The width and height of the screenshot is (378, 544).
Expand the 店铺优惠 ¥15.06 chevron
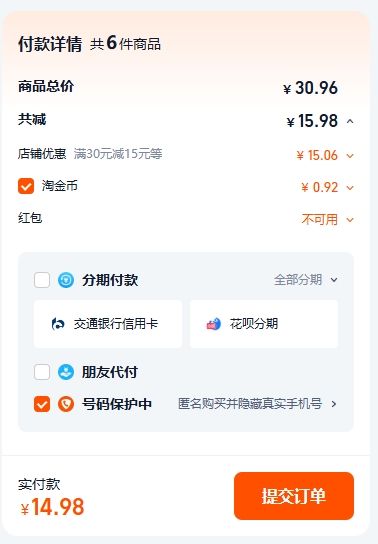click(x=350, y=156)
